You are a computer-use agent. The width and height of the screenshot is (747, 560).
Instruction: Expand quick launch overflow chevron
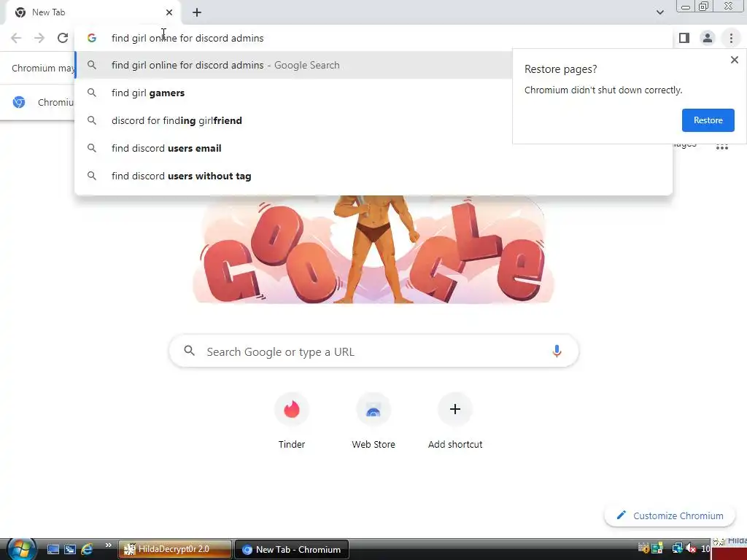108,545
